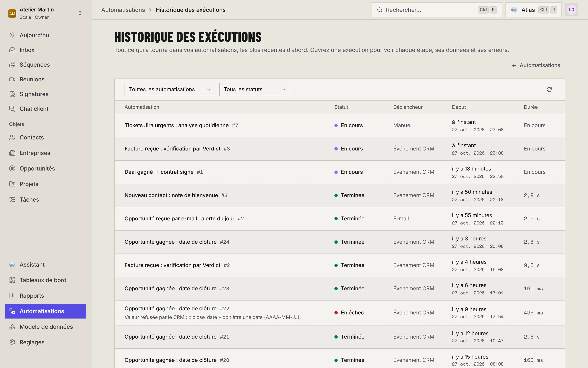The width and height of the screenshot is (588, 368).
Task: Click the Assistant orb icon
Action: pos(12,265)
